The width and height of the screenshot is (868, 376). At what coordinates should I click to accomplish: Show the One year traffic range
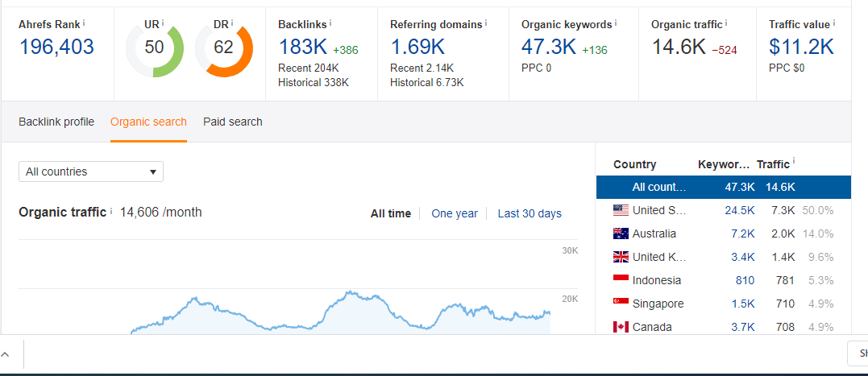(x=455, y=213)
